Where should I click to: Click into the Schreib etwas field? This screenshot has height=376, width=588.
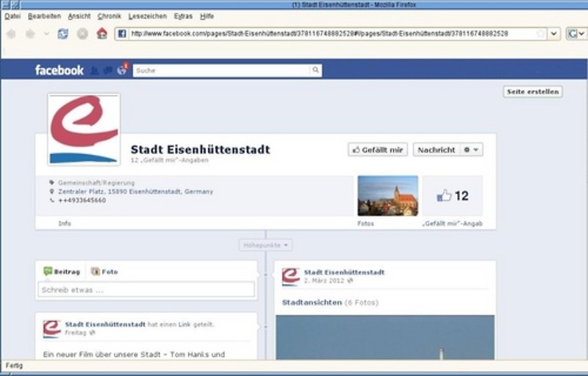(146, 290)
